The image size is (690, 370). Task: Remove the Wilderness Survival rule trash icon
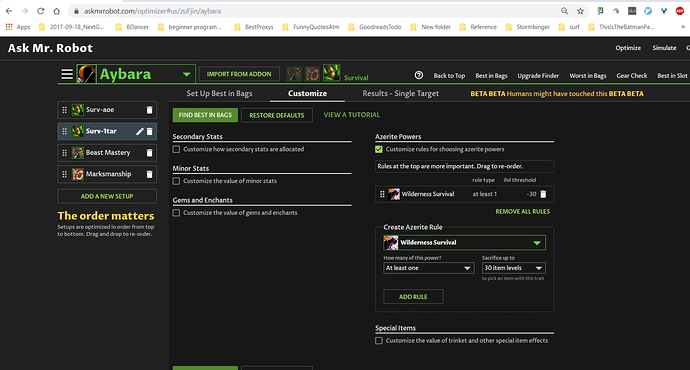click(543, 194)
